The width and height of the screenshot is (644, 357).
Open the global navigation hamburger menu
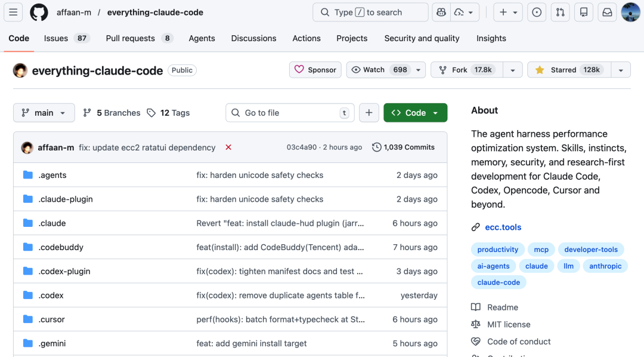click(x=13, y=12)
